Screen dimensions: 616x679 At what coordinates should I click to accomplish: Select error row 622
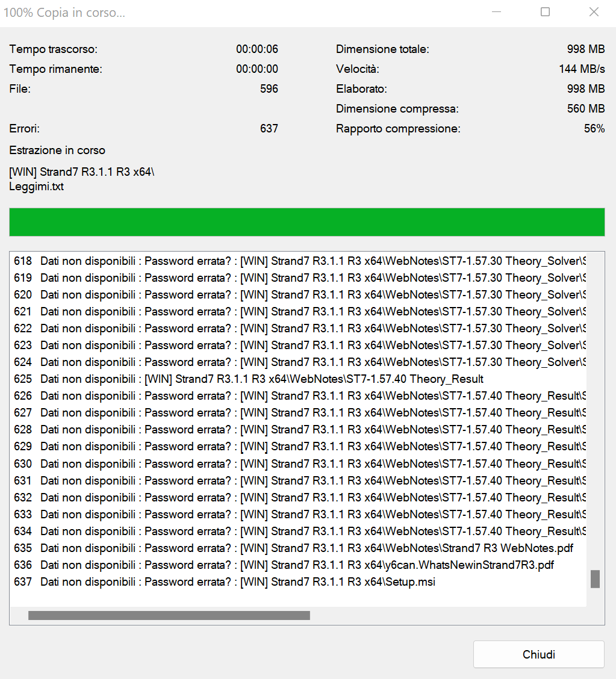[298, 329]
